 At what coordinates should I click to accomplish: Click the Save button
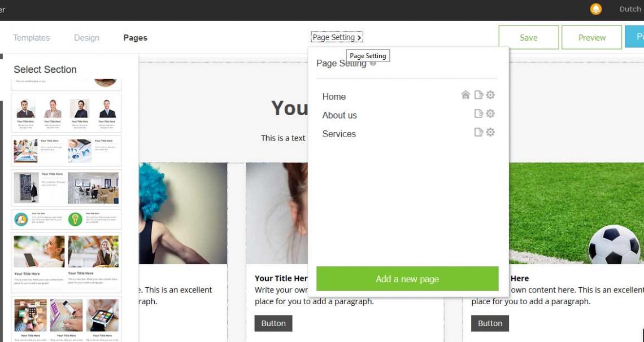coord(529,37)
